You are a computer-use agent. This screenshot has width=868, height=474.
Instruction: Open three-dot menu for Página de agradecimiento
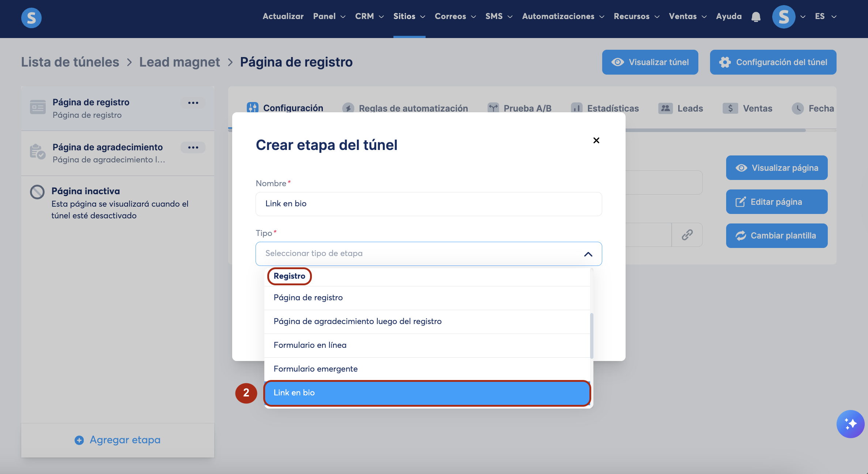point(193,147)
